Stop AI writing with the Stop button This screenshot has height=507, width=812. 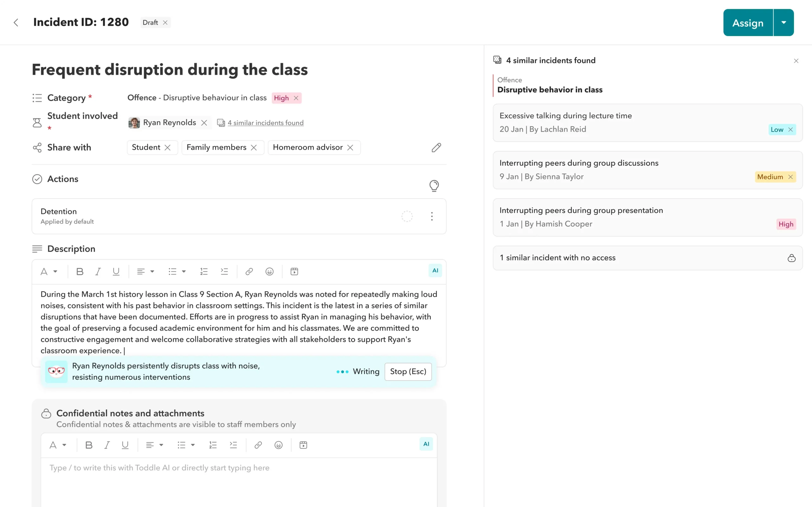tap(408, 371)
